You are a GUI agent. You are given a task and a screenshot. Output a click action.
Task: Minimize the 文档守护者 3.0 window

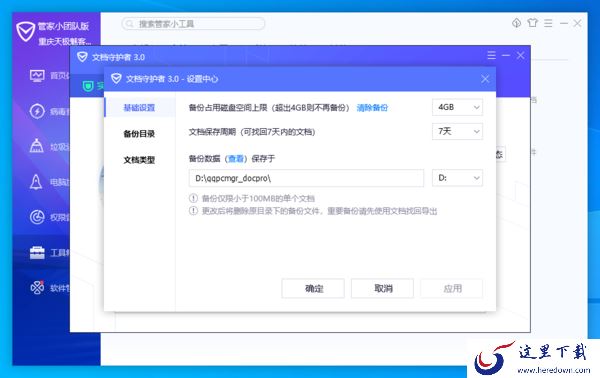tap(506, 55)
